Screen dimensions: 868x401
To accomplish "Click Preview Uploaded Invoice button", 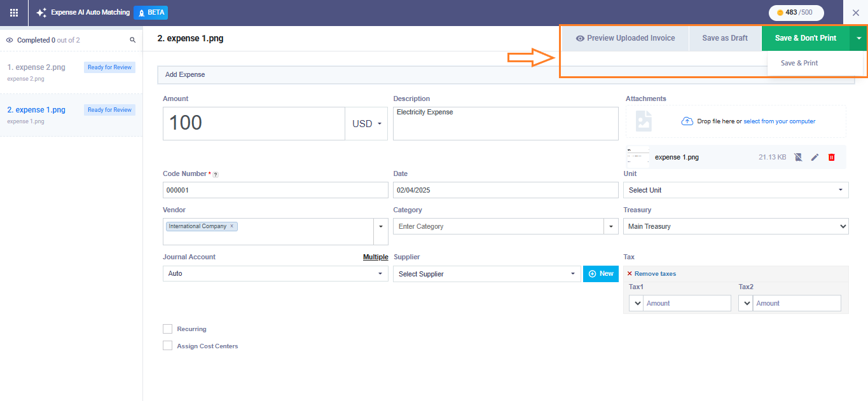I will pyautogui.click(x=625, y=38).
